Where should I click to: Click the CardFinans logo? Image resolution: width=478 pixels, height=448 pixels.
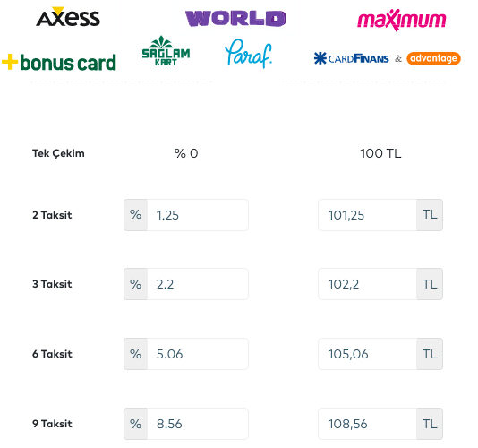tap(351, 58)
